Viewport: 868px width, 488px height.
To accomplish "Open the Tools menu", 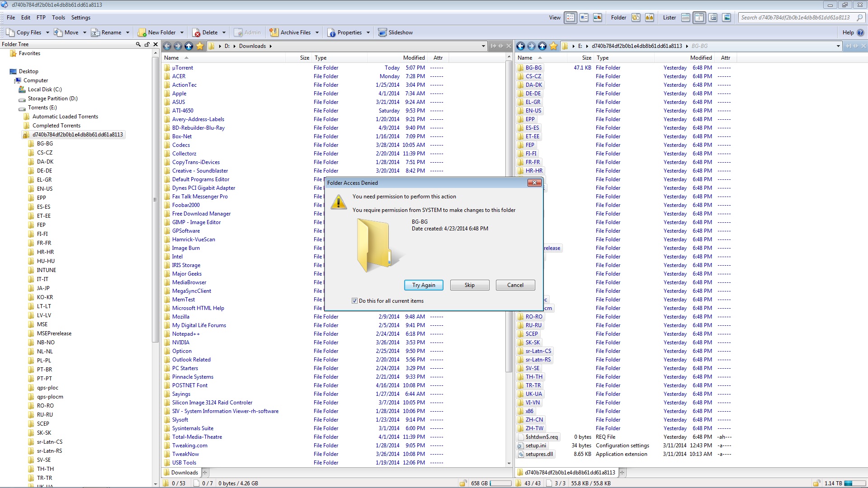I will 58,18.
